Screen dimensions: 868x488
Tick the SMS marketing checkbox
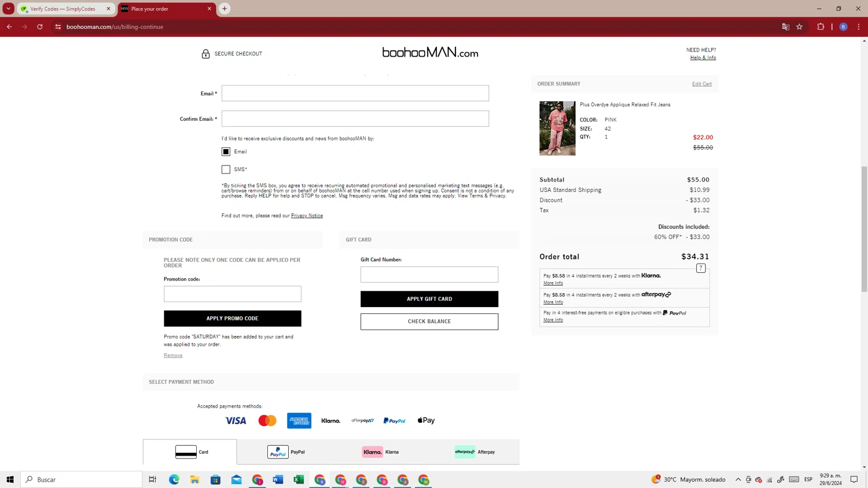(226, 169)
